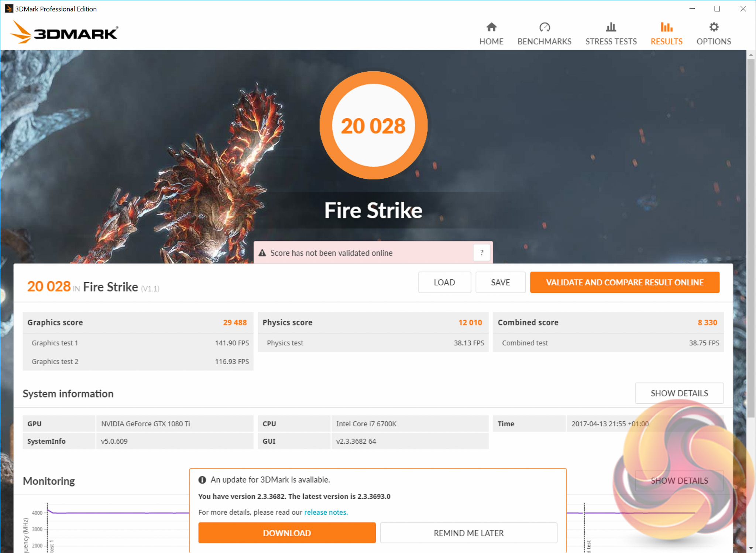
Task: Click Validate and Compare Result Online
Action: tap(625, 282)
